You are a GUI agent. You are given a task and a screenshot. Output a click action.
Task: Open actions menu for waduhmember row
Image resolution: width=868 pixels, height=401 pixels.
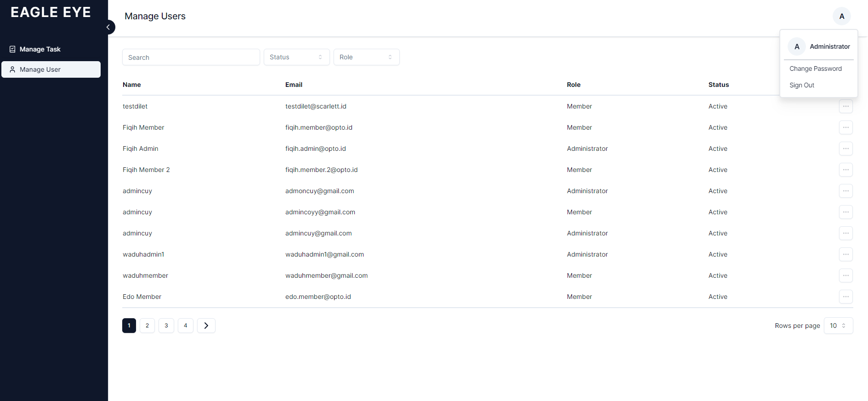pos(845,275)
